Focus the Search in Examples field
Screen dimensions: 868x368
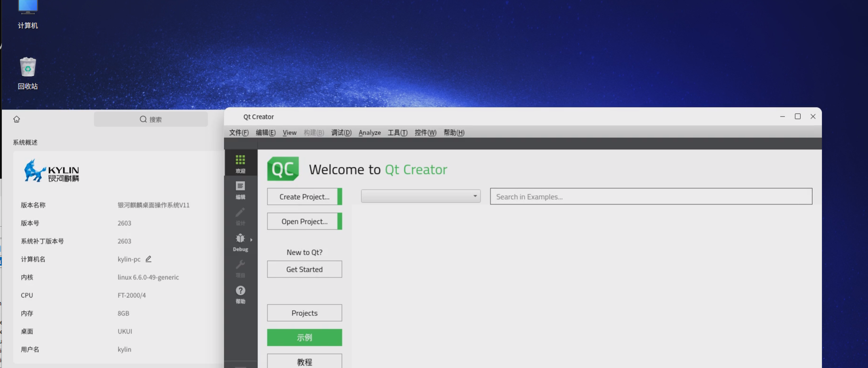click(651, 196)
